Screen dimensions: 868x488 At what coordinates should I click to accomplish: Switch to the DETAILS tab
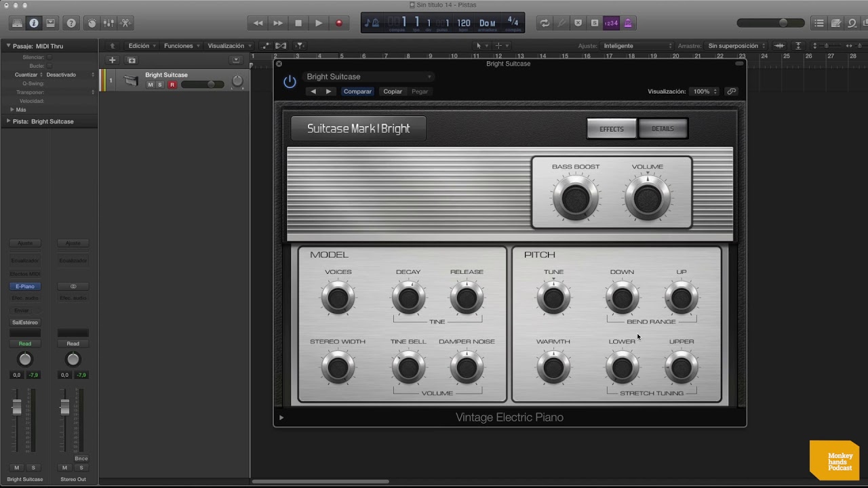point(663,129)
